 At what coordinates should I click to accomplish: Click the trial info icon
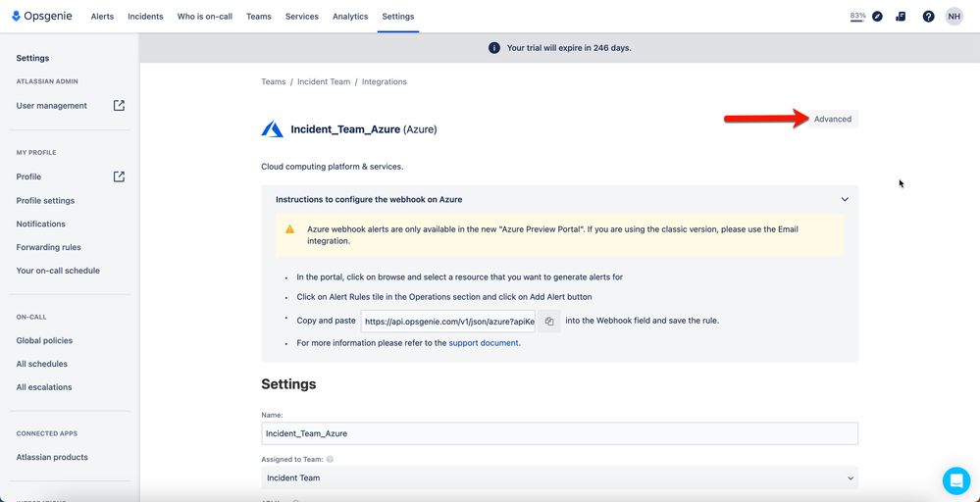493,47
